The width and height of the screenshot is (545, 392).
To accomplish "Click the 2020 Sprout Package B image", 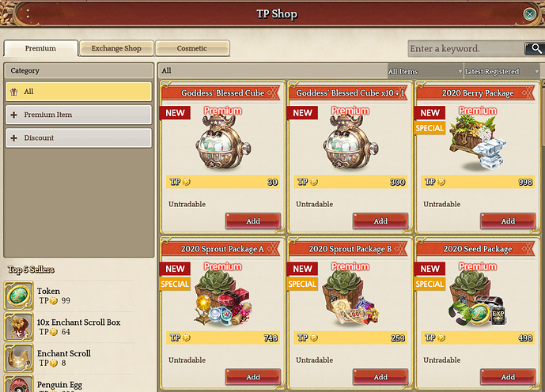I will click(350, 298).
